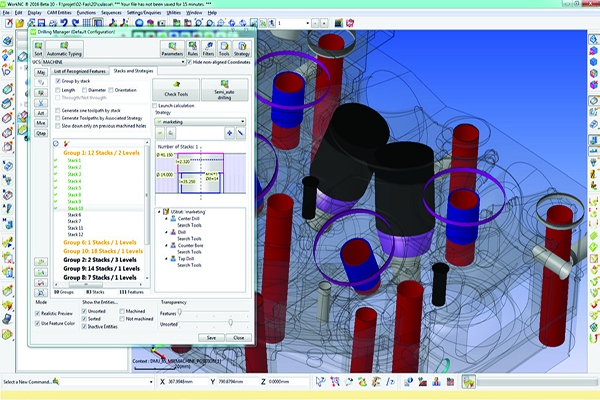The width and height of the screenshot is (600, 400).
Task: Collapse the UStrat 'marketing' tree node
Action: pos(161,211)
